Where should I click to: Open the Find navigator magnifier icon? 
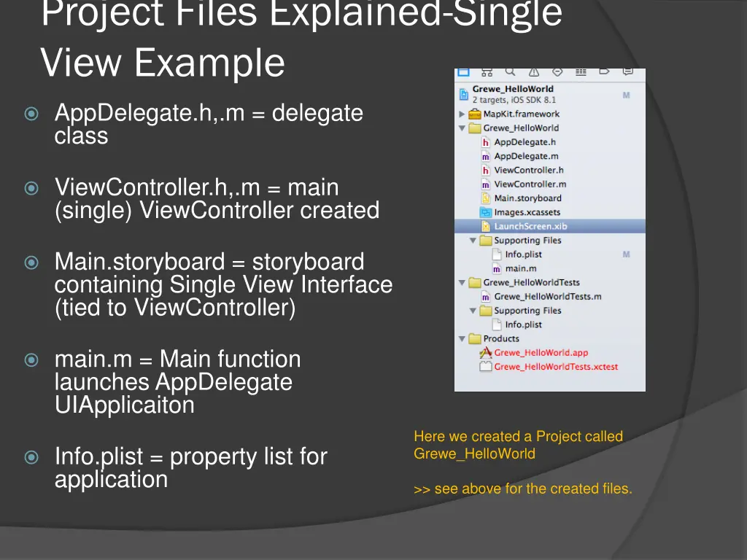(x=510, y=72)
